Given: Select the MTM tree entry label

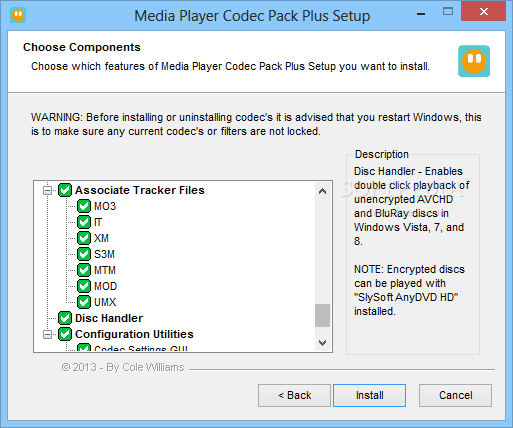Looking at the screenshot, I should [105, 270].
